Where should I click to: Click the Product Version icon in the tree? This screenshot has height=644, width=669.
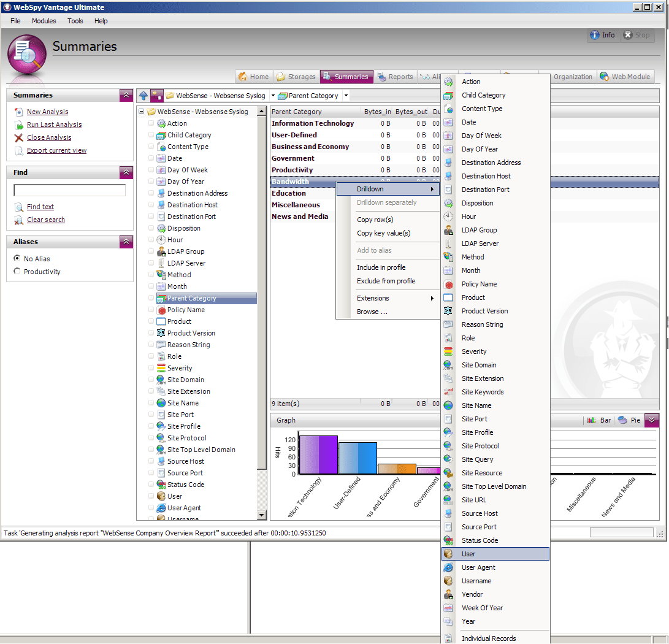point(161,333)
